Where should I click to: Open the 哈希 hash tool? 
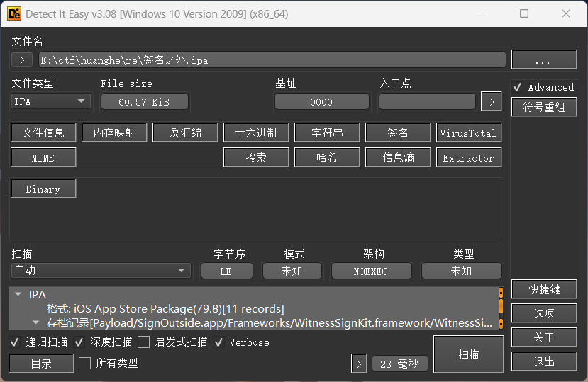tap(327, 157)
